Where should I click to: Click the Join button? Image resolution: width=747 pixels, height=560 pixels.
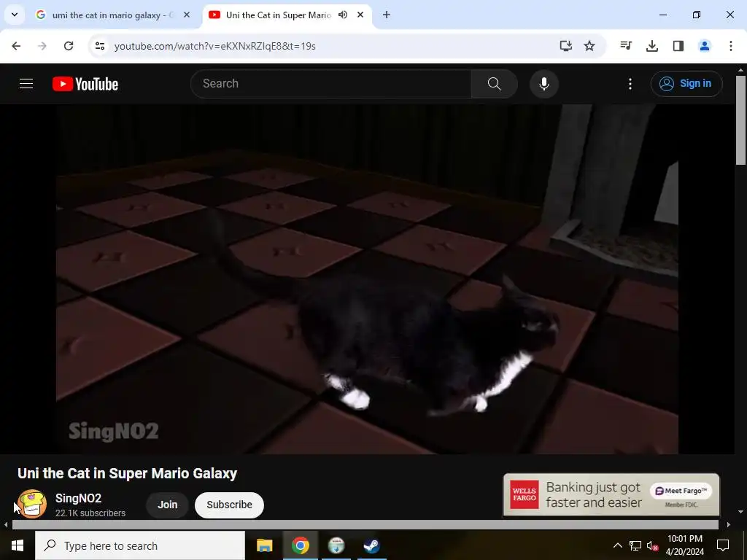click(x=167, y=505)
